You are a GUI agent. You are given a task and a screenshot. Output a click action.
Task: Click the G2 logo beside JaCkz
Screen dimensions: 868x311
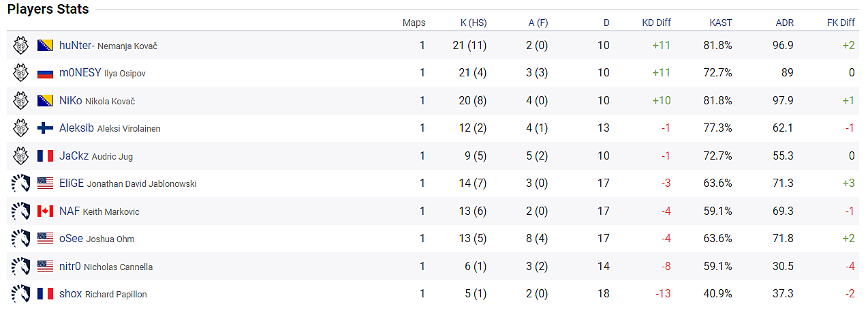pyautogui.click(x=20, y=156)
